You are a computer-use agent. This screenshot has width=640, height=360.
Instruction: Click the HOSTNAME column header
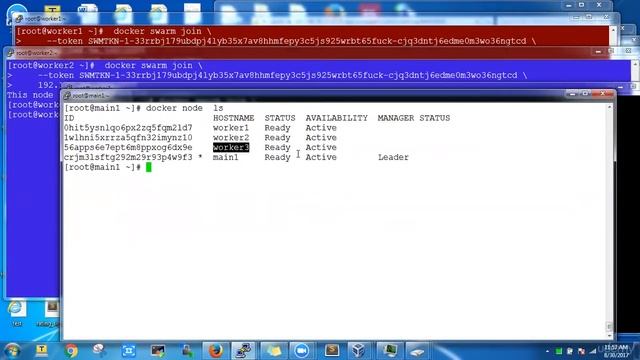tap(233, 118)
